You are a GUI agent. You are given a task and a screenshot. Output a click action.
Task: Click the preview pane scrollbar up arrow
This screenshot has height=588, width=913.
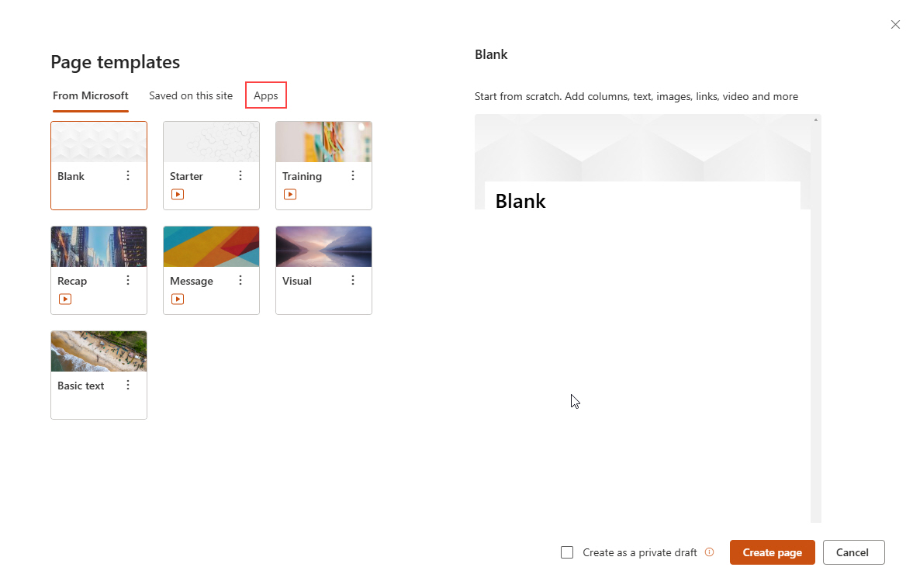click(816, 120)
